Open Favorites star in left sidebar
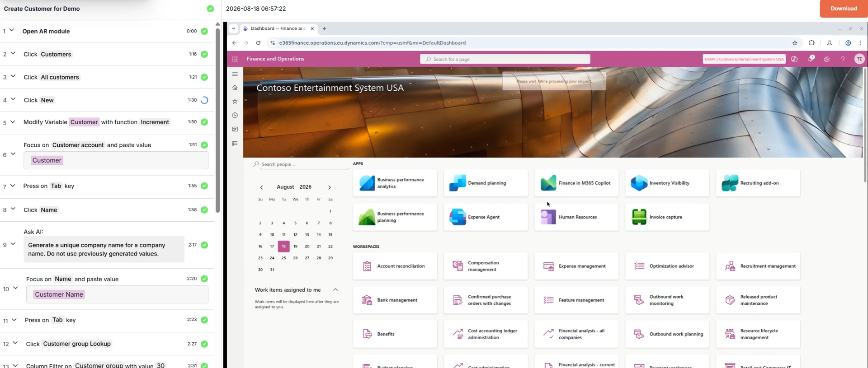Viewport: 868px width, 368px height. (235, 102)
